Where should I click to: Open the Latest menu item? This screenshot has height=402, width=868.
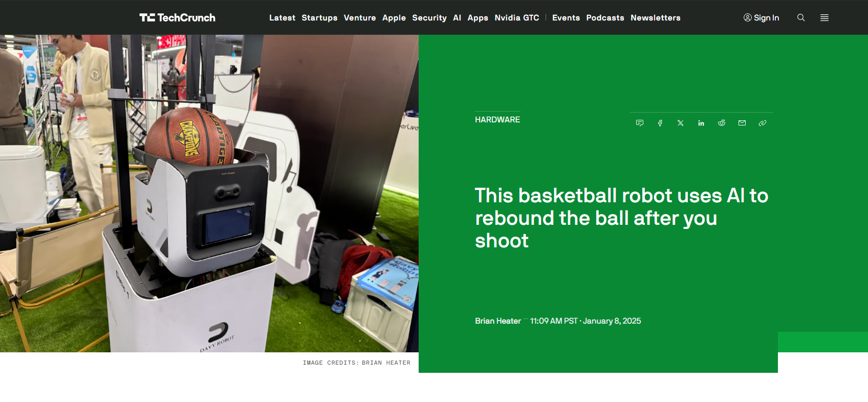pos(282,17)
